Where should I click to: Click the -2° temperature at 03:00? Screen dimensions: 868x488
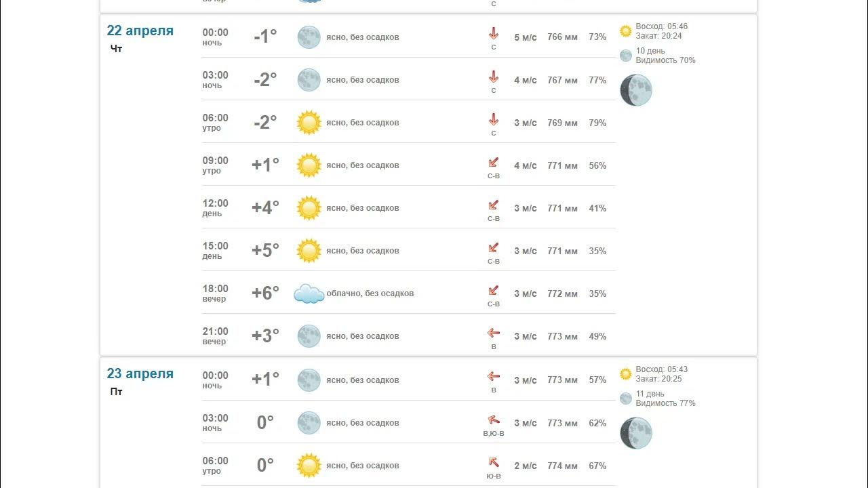tap(265, 79)
